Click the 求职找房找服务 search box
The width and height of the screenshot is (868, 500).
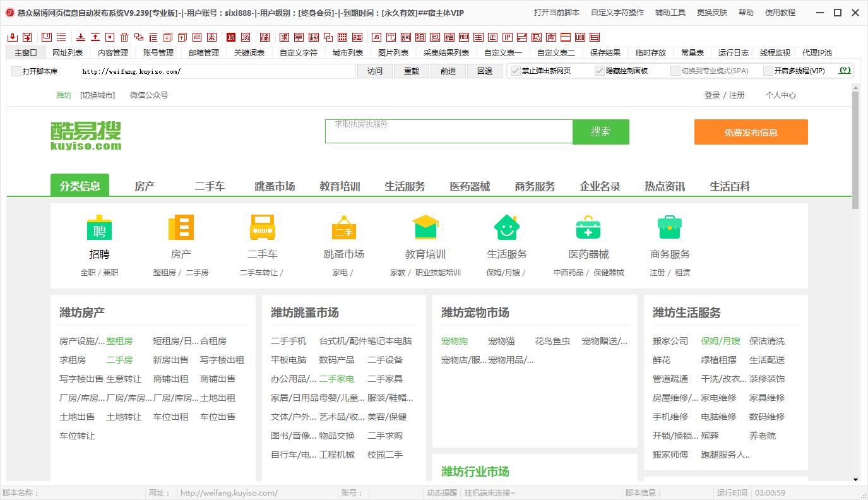(x=449, y=131)
